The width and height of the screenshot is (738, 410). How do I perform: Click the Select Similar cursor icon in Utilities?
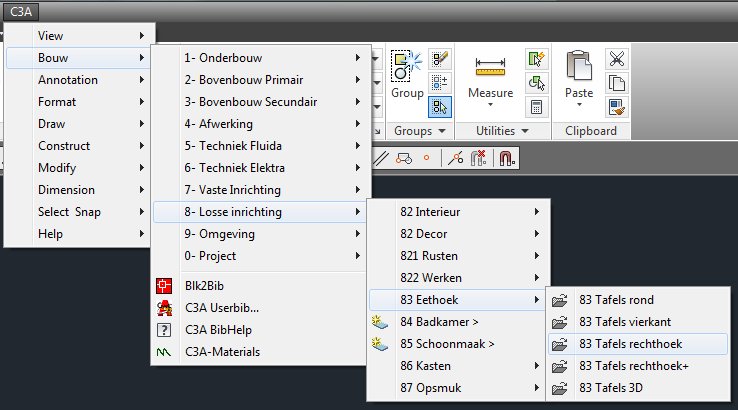(536, 83)
